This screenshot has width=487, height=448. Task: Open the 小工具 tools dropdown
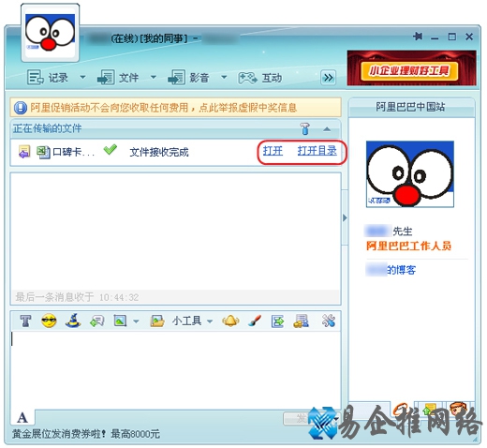tap(192, 321)
